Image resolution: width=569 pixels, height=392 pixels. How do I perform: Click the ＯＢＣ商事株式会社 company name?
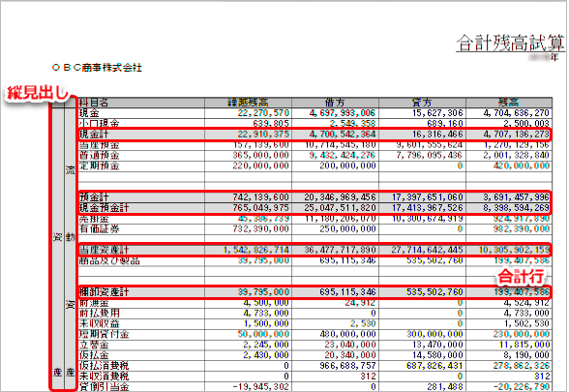97,68
